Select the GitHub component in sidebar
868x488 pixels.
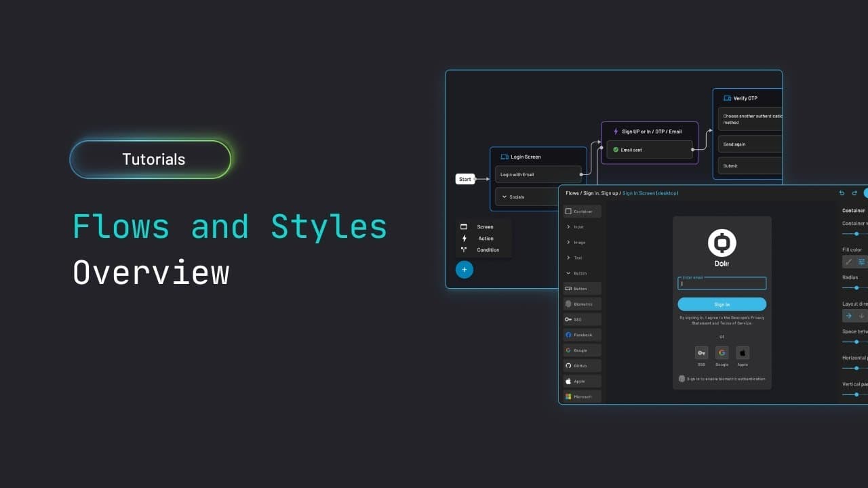click(x=582, y=365)
